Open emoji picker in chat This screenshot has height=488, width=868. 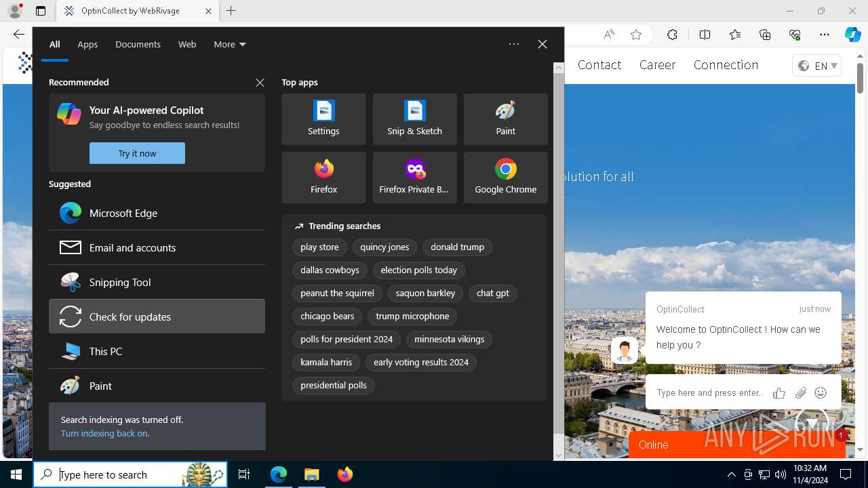coord(821,393)
